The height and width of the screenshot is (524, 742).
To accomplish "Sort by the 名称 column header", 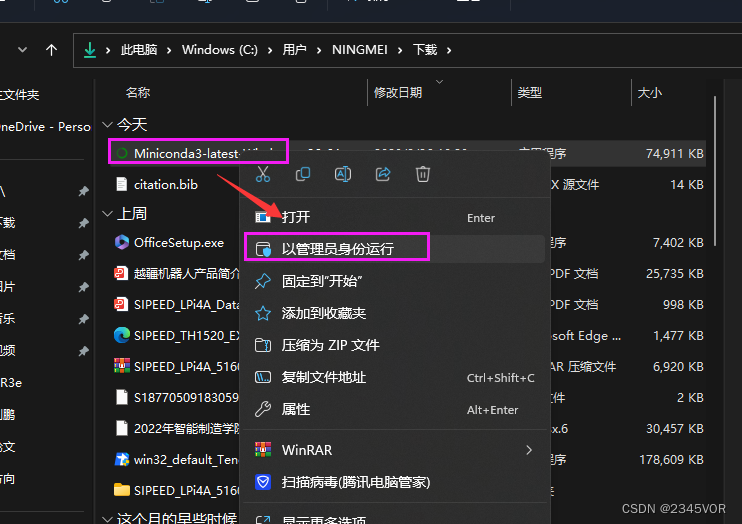I will [138, 92].
